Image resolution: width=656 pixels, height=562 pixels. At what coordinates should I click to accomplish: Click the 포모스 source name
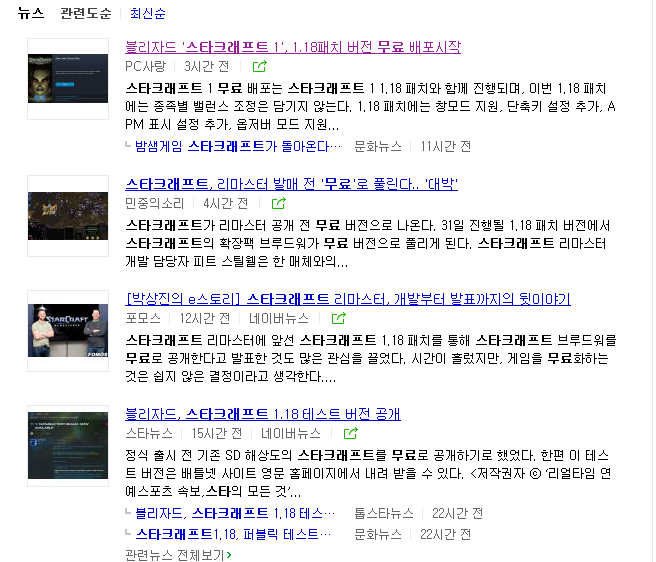click(143, 318)
